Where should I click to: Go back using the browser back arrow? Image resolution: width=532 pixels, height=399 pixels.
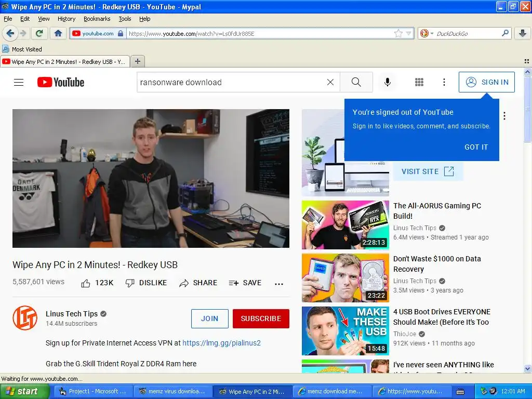pos(10,33)
